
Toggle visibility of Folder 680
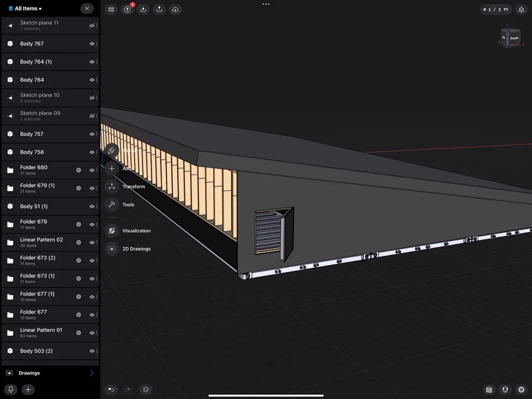(91, 170)
